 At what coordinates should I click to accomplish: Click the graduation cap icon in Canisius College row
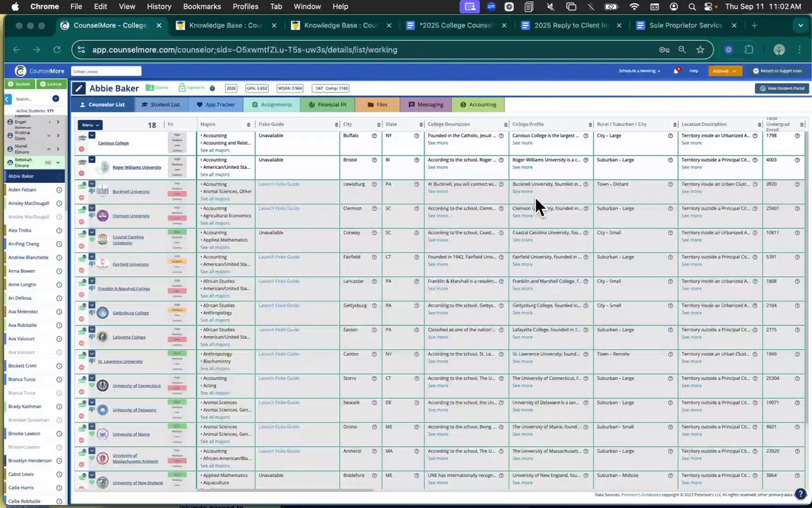82,137
